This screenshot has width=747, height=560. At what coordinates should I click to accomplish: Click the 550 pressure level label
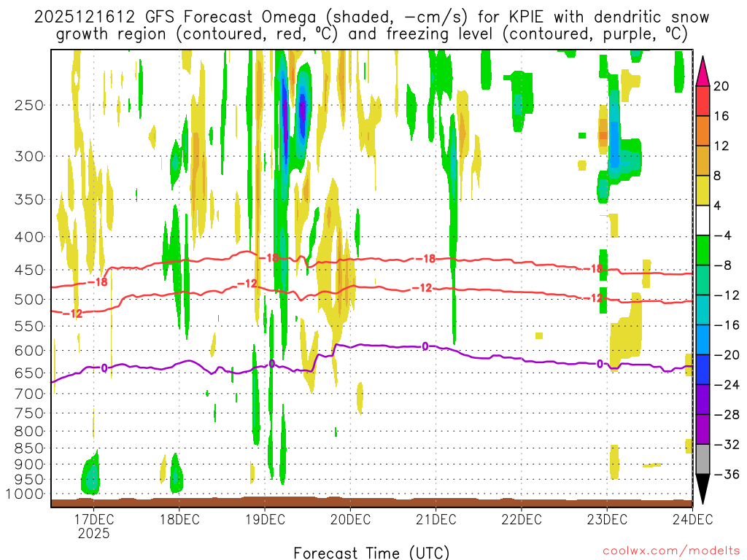tap(29, 326)
